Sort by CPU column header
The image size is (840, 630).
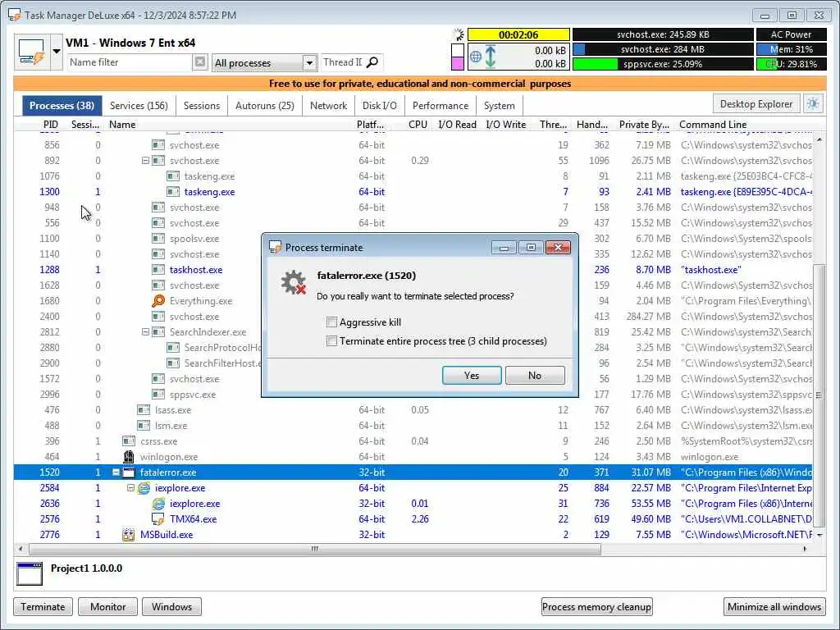tap(418, 125)
